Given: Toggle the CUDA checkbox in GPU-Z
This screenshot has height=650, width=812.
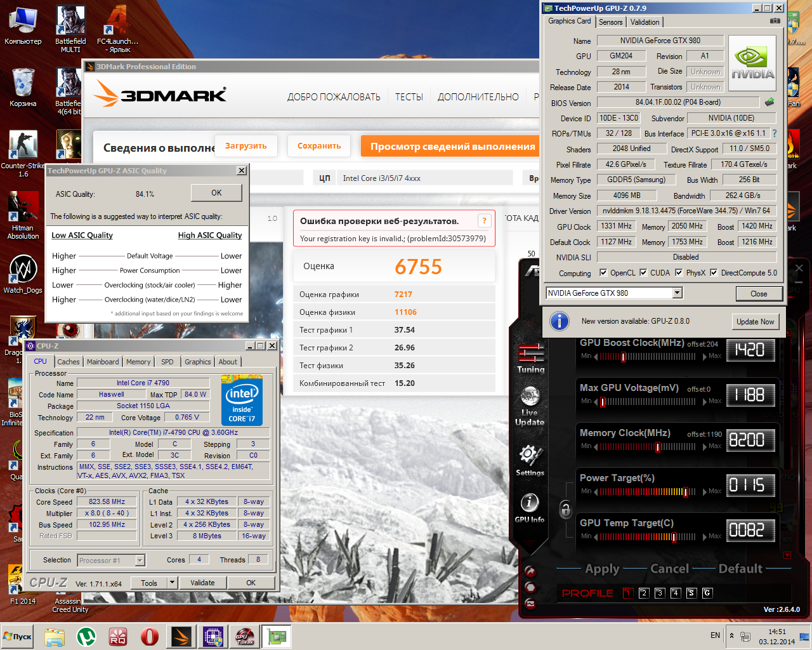Looking at the screenshot, I should click(x=643, y=273).
